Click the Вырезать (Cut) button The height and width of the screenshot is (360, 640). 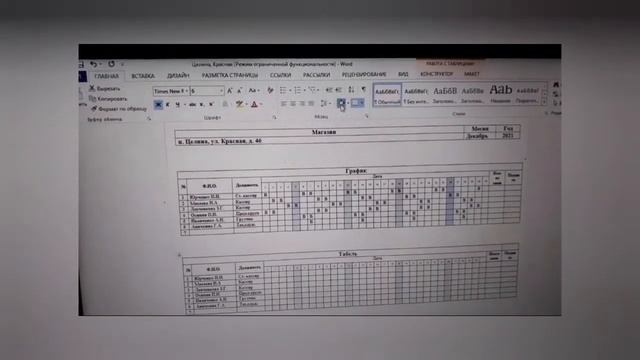click(105, 89)
